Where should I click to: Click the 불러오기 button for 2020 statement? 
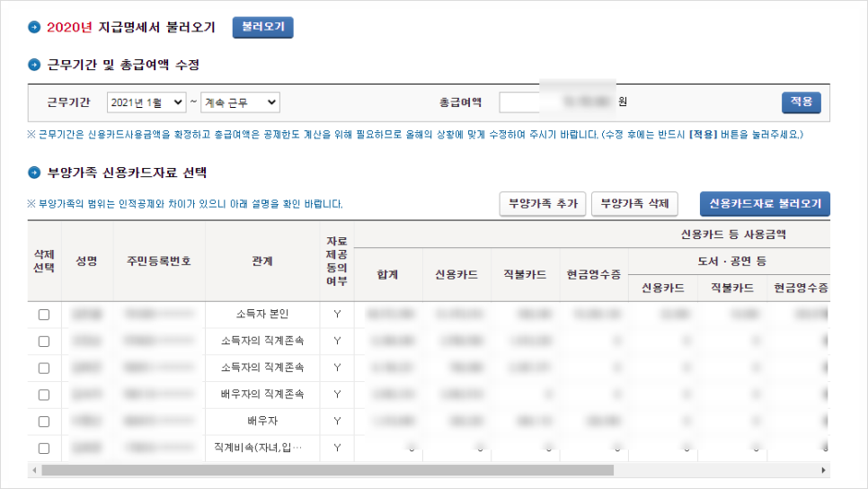(x=262, y=27)
